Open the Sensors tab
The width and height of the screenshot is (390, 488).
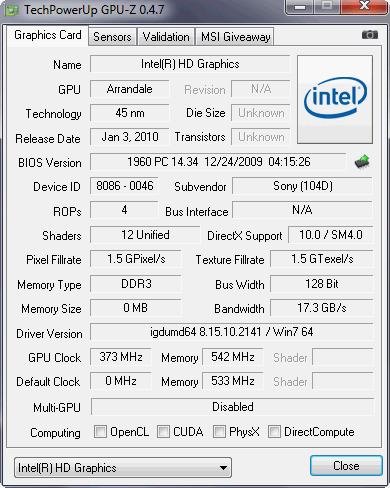(112, 37)
